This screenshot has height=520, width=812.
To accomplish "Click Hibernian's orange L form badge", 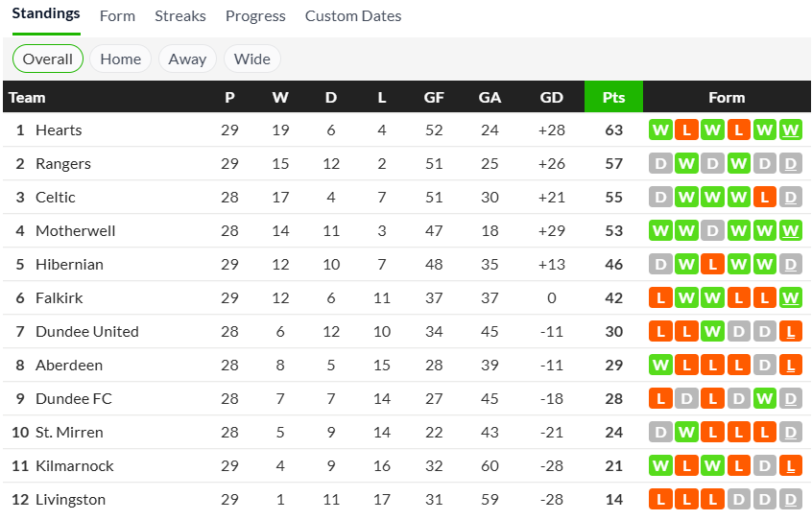I will [713, 265].
